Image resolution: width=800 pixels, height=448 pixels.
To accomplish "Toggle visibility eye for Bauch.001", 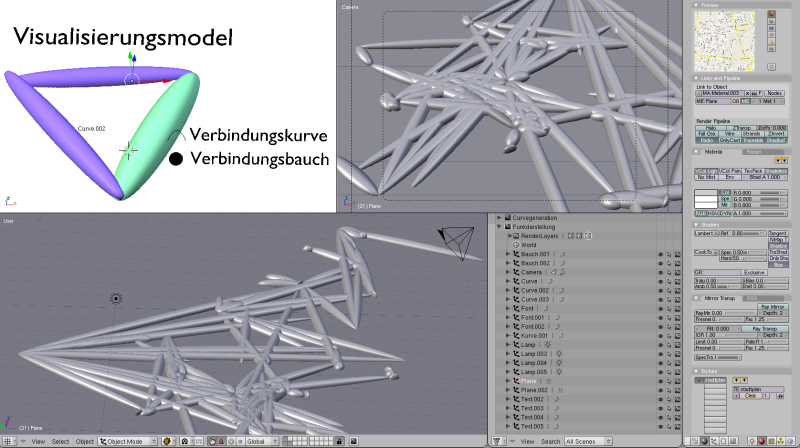I will 660,254.
